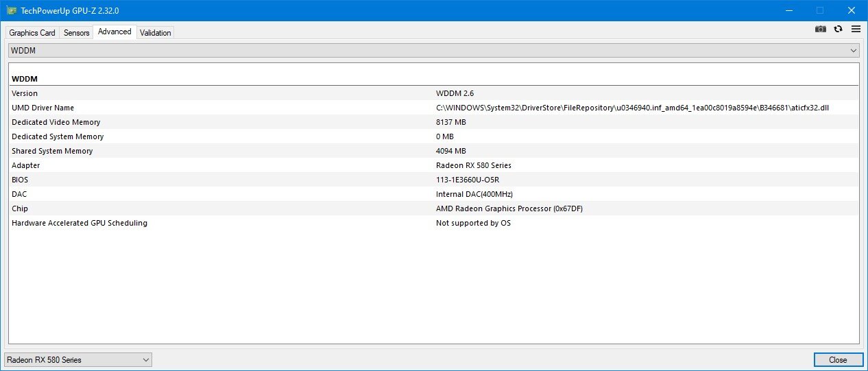Select the 113-1E3660U-O5R BIOS value
This screenshot has width=868, height=371.
[470, 180]
